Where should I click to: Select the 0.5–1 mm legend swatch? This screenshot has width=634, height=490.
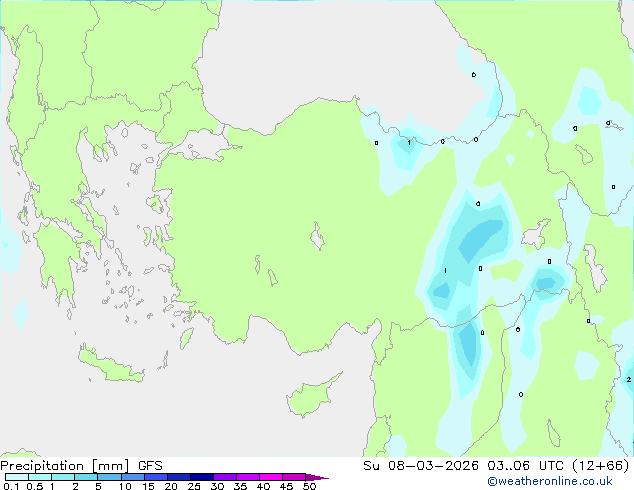click(40, 477)
